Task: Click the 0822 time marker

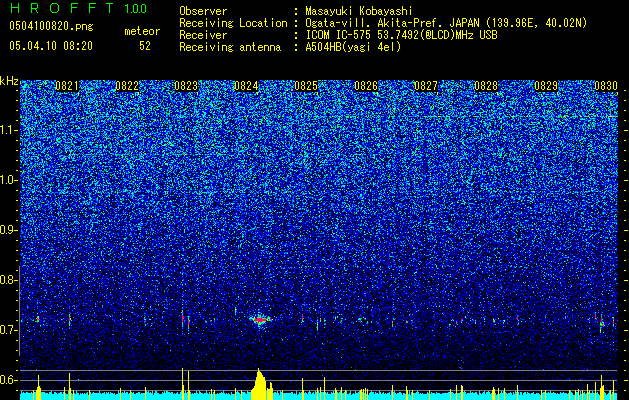Action: pos(127,86)
